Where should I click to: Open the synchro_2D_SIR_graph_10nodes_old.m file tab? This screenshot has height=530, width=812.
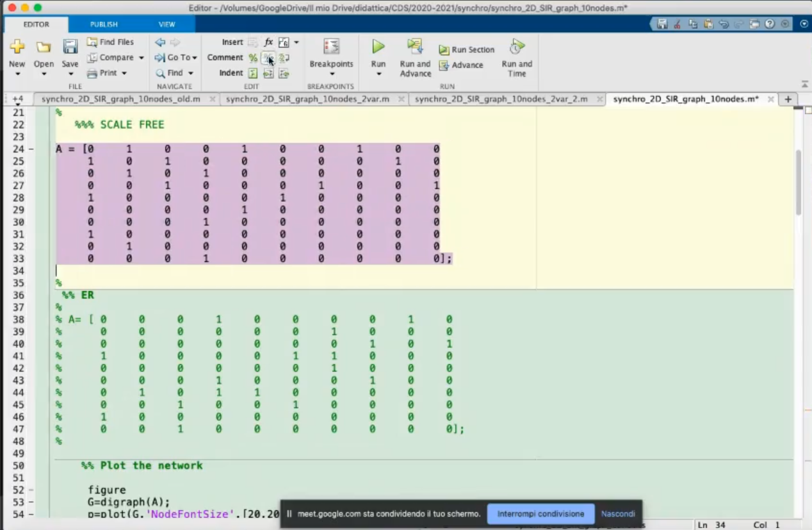[x=120, y=99]
